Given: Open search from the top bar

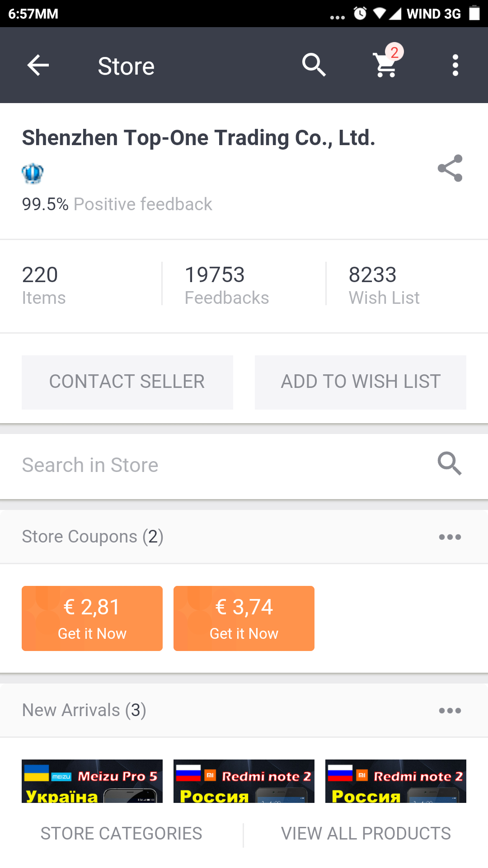Looking at the screenshot, I should coord(314,66).
